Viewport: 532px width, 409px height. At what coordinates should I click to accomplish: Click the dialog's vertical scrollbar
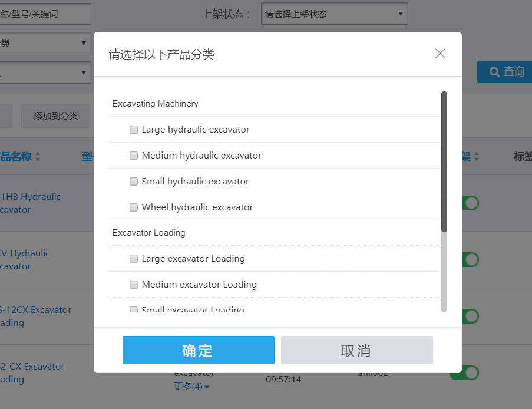point(444,162)
